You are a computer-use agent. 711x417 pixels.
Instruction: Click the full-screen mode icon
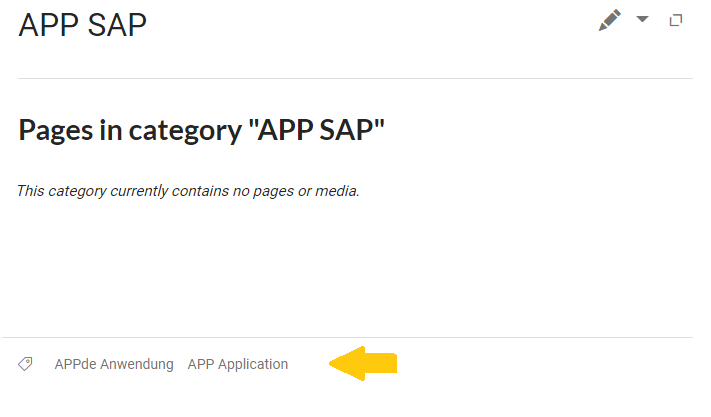(676, 20)
